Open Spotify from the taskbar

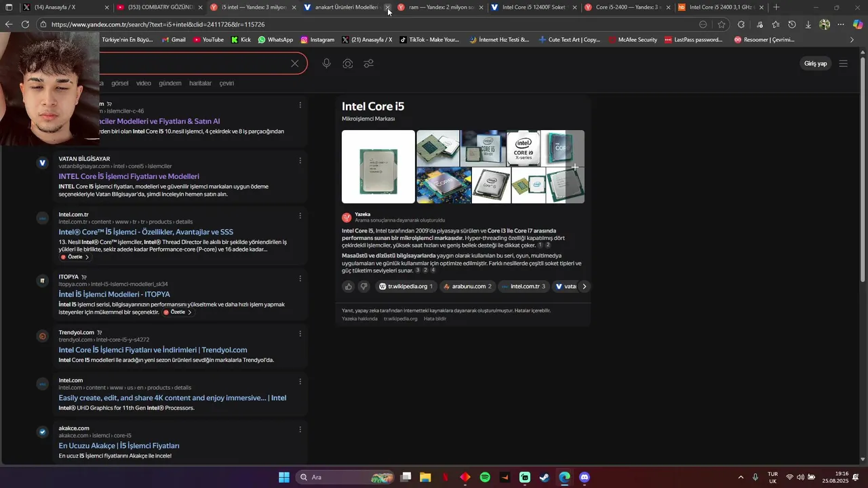pyautogui.click(x=485, y=477)
